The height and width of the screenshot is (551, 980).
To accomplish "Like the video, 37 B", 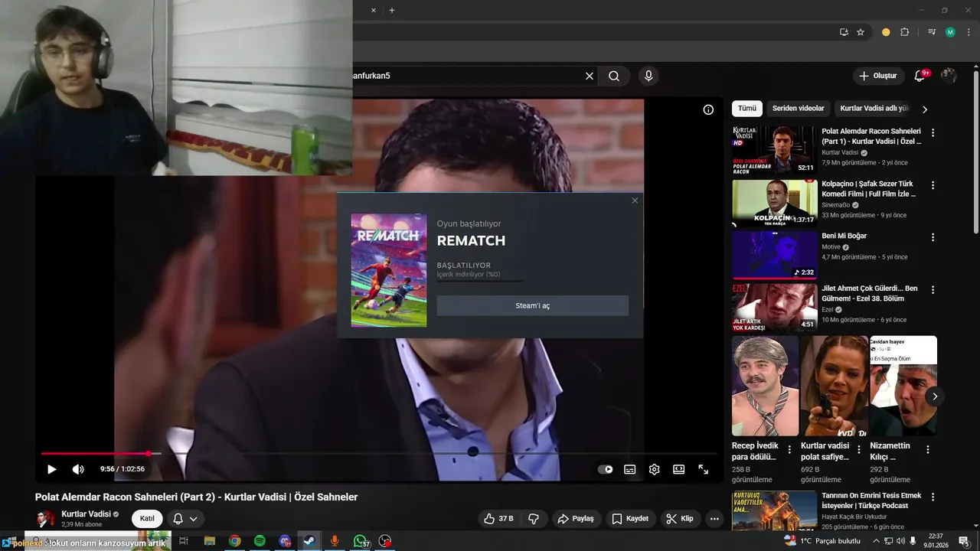I will tap(498, 519).
